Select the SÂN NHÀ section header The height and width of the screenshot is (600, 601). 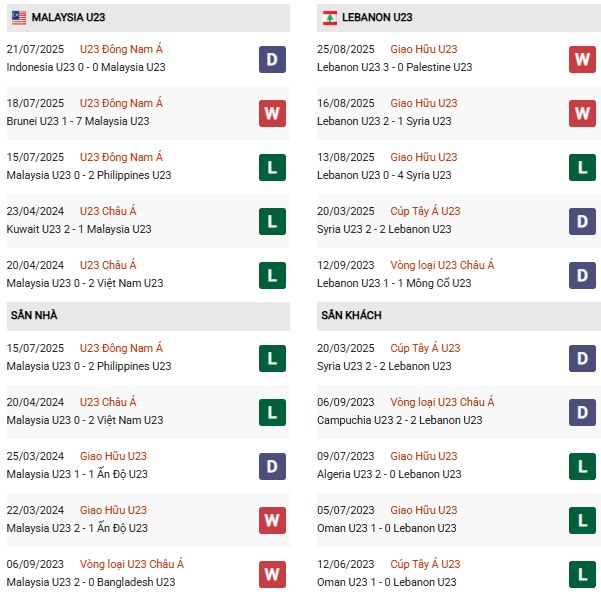[34, 315]
